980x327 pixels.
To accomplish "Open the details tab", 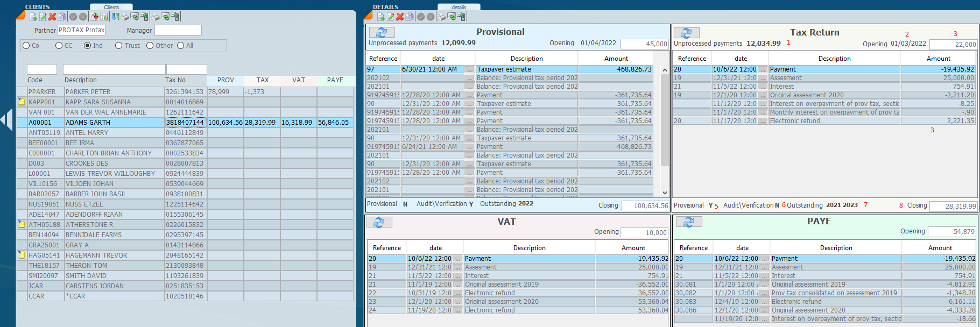I will [459, 7].
